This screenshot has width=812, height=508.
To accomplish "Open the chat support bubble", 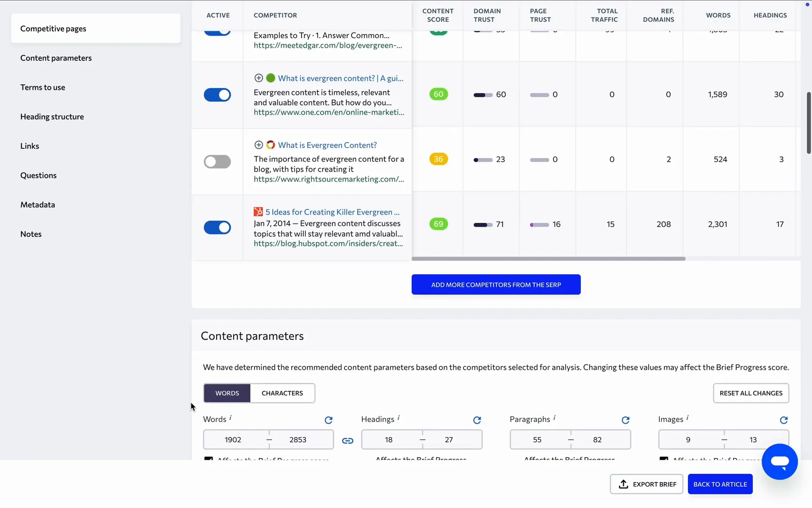I will [x=779, y=461].
